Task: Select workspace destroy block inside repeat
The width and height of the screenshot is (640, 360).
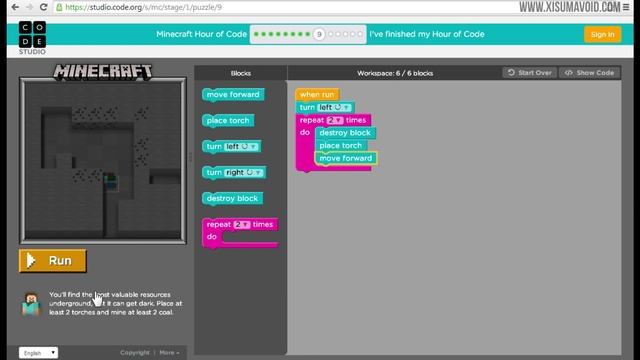Action: (x=345, y=133)
